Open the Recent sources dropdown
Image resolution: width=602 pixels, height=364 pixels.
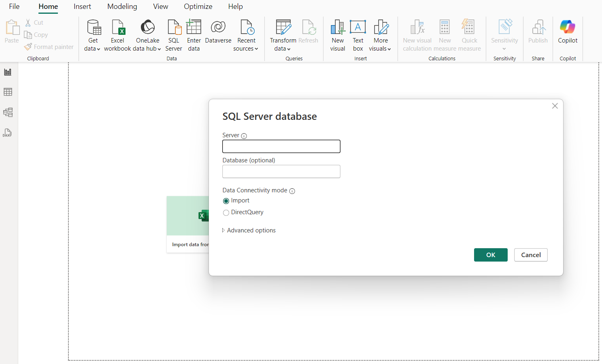click(246, 34)
